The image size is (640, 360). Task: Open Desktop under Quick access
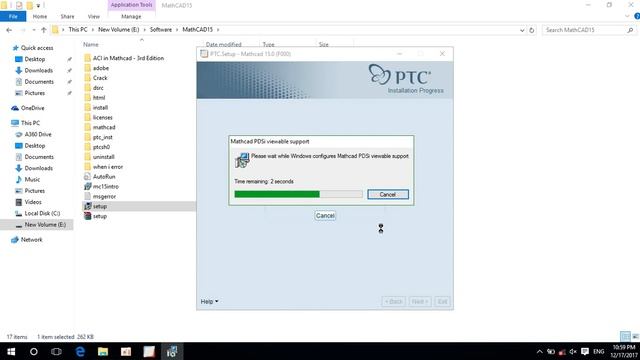(35, 59)
